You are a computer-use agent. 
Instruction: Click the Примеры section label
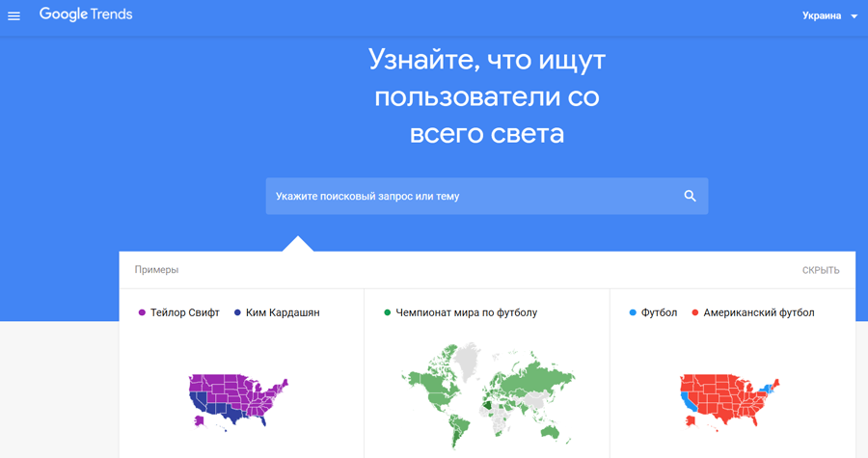tap(156, 270)
